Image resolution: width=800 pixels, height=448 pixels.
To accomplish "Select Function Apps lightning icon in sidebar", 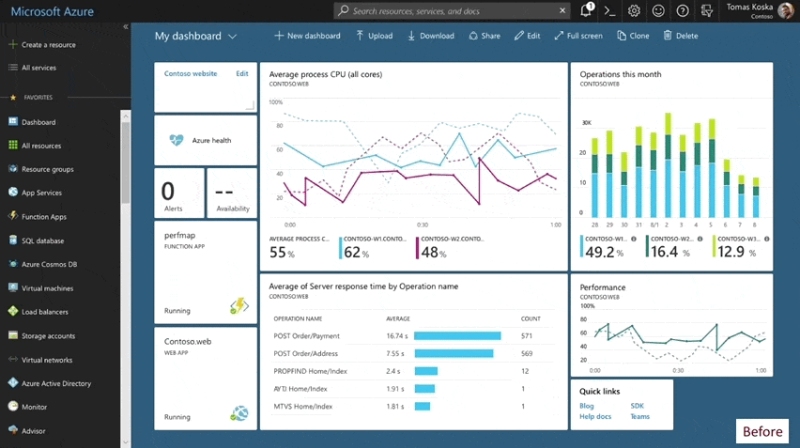I will (13, 216).
